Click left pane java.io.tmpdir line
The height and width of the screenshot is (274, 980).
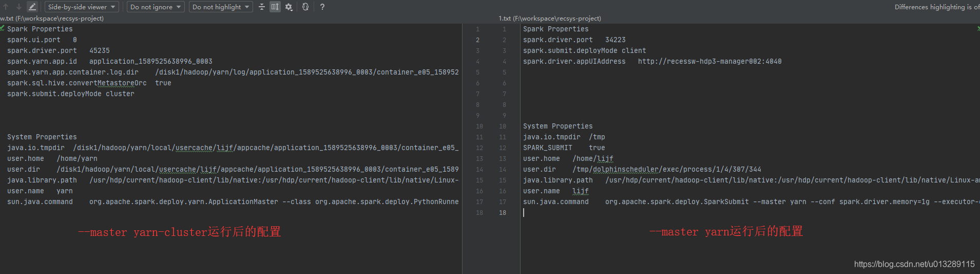pyautogui.click(x=233, y=148)
